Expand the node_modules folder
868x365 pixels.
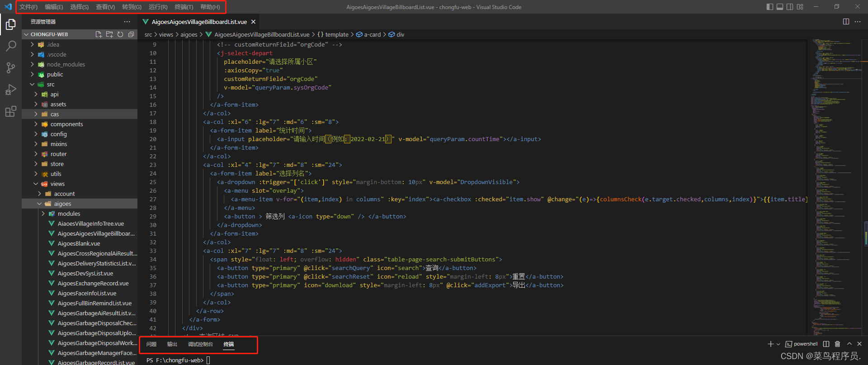point(80,64)
